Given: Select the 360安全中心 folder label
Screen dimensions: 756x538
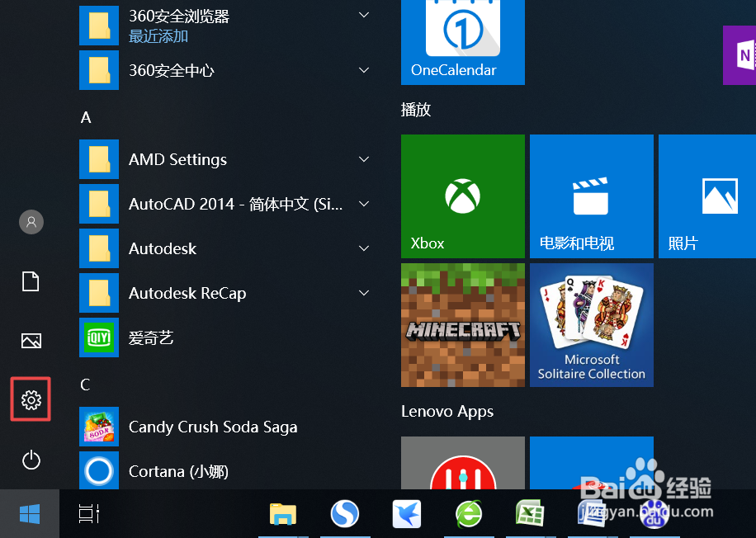Looking at the screenshot, I should click(171, 71).
